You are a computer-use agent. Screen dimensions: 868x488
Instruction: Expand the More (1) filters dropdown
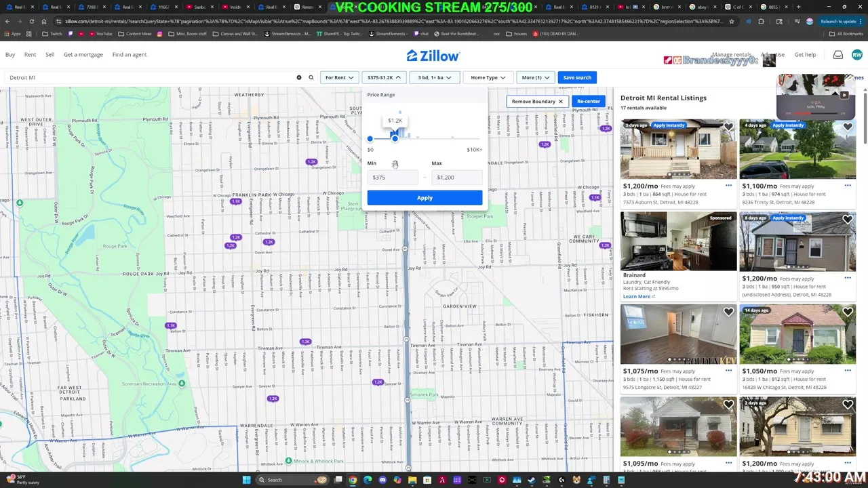(536, 77)
